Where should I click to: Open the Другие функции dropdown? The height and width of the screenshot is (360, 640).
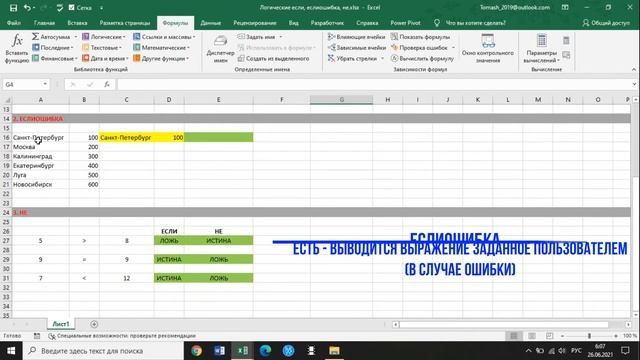click(x=161, y=58)
